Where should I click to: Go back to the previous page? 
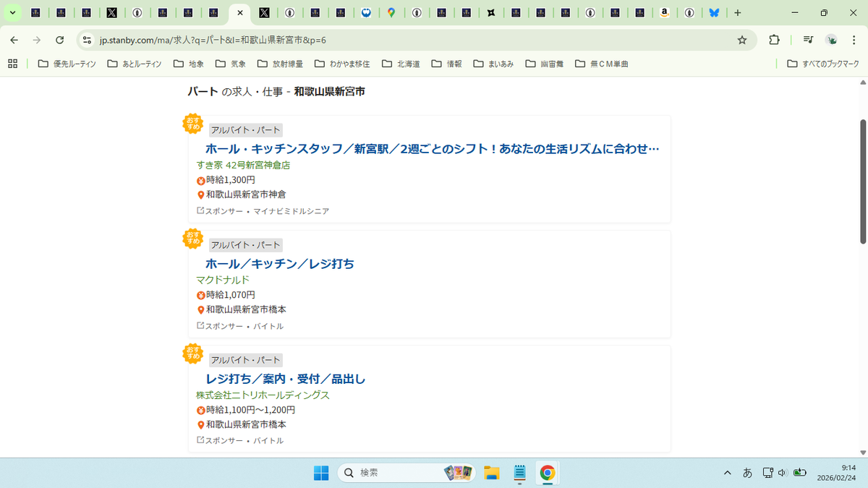pos(14,40)
